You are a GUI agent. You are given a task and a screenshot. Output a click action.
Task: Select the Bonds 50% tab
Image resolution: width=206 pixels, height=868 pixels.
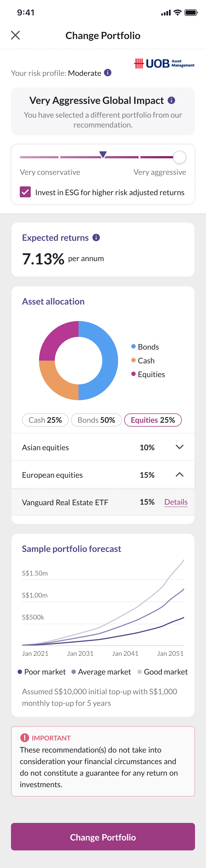click(96, 420)
